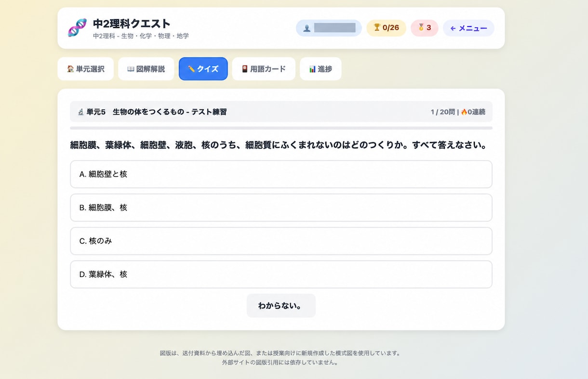Click the footer line starting 図版は、送付資料から
This screenshot has width=588, height=379.
[x=280, y=353]
